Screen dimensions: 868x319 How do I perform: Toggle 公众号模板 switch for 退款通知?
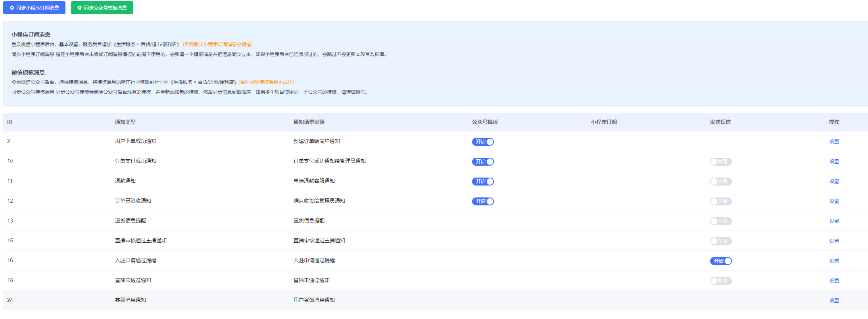483,182
